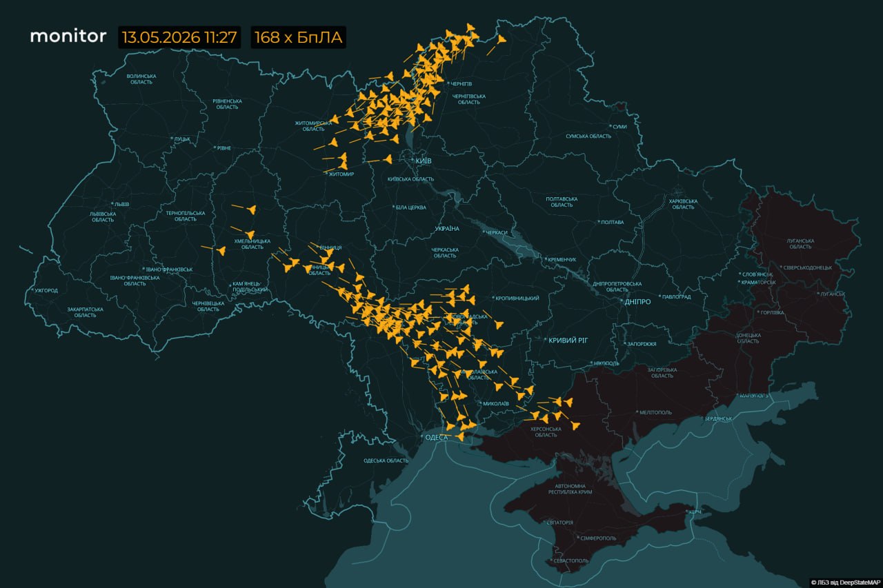Screen dimensions: 883x588
Task: Click the РІВНЕ city label
Action: tap(224, 148)
